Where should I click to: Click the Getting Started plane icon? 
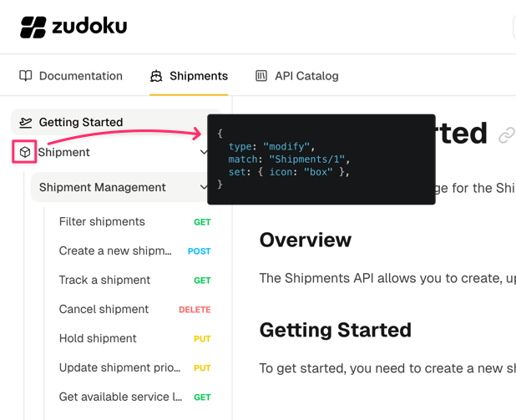click(26, 123)
